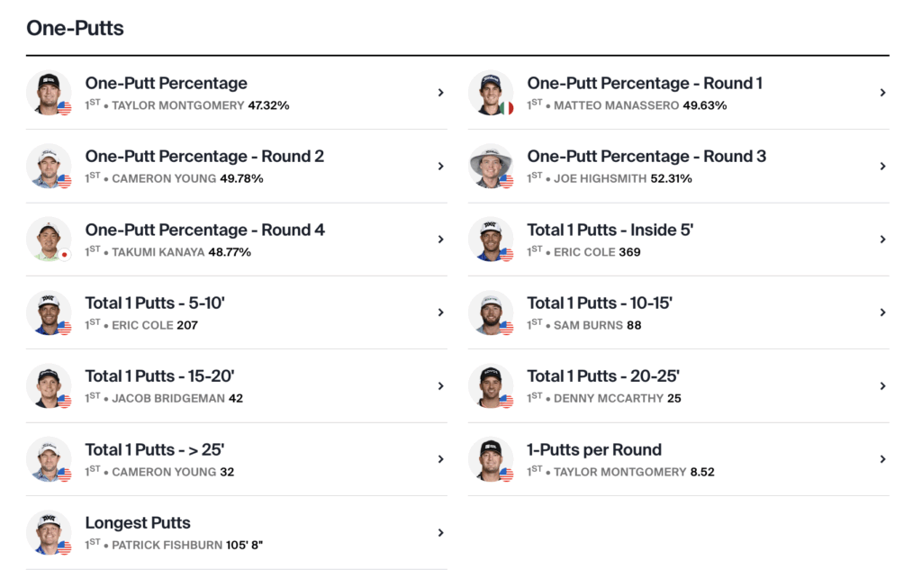The width and height of the screenshot is (922, 588).
Task: Click Cameron Young's avatar for Round 2
Action: click(49, 167)
